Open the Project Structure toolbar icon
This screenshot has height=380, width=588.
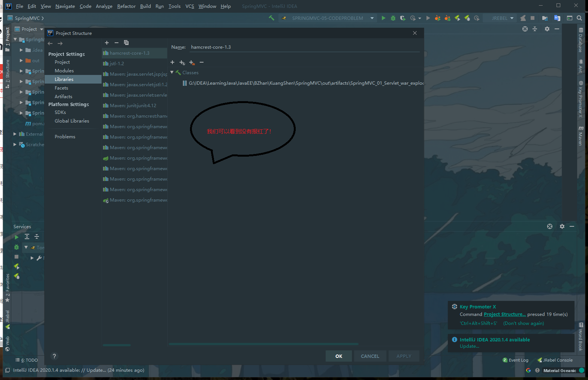[545, 18]
